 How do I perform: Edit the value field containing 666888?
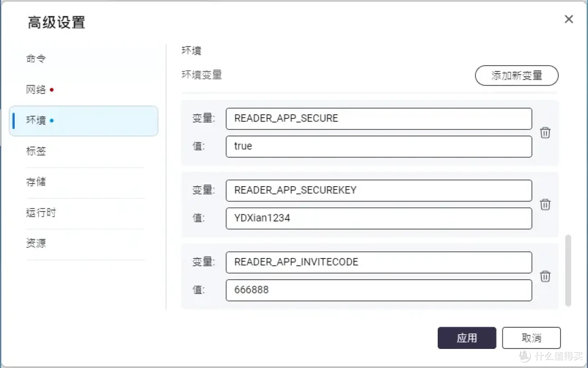pos(379,290)
